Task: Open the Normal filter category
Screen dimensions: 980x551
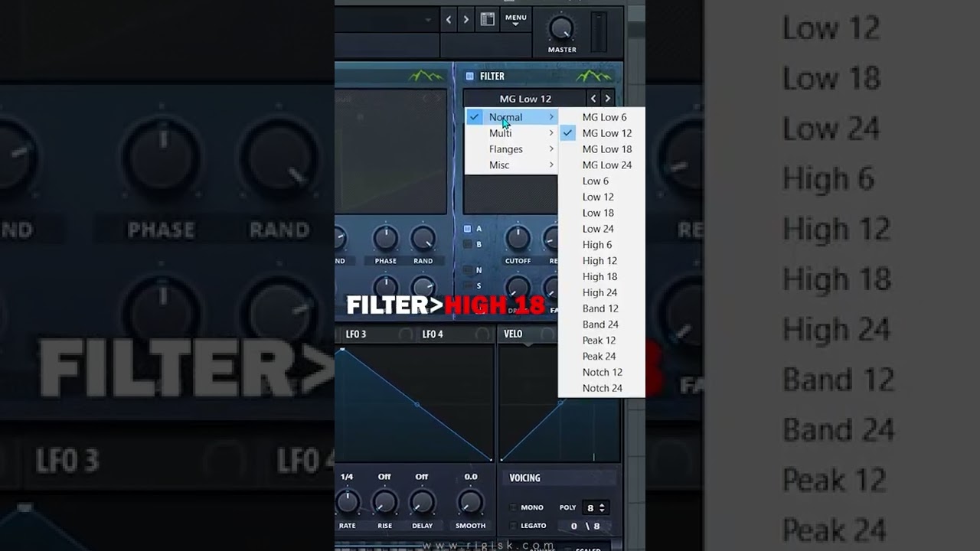Action: [x=511, y=117]
